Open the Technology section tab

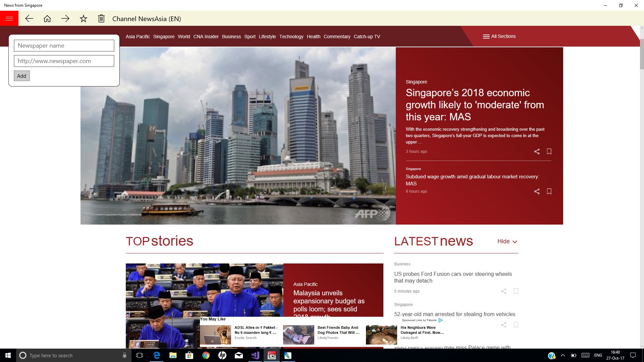pos(291,37)
